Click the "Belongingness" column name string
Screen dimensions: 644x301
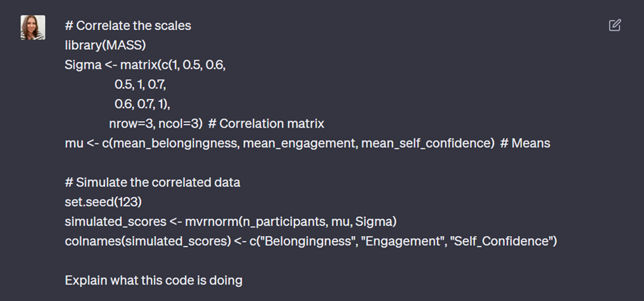pos(310,241)
